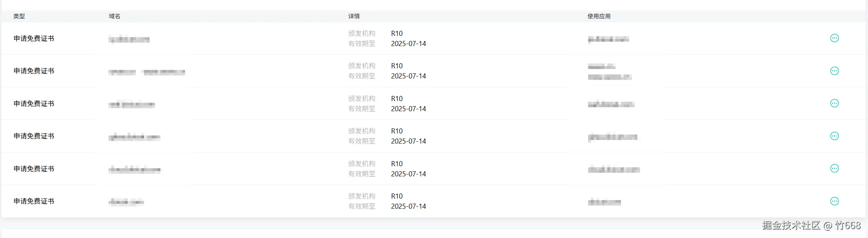Click the blurred application name in the last row
This screenshot has height=238, width=868.
click(x=604, y=202)
